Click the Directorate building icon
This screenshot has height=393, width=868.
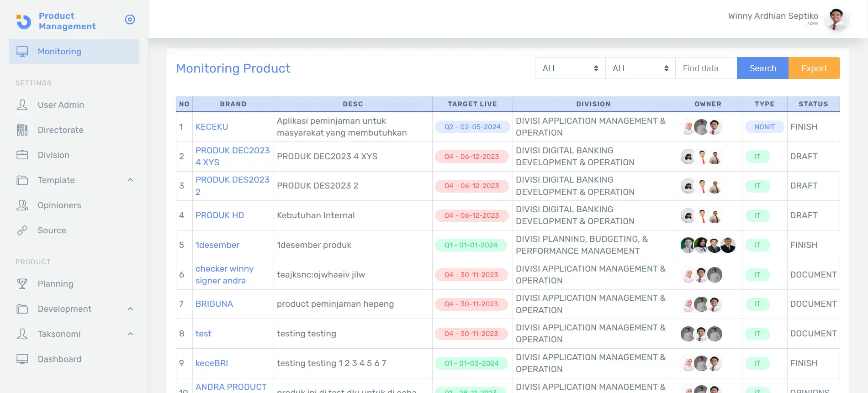22,130
